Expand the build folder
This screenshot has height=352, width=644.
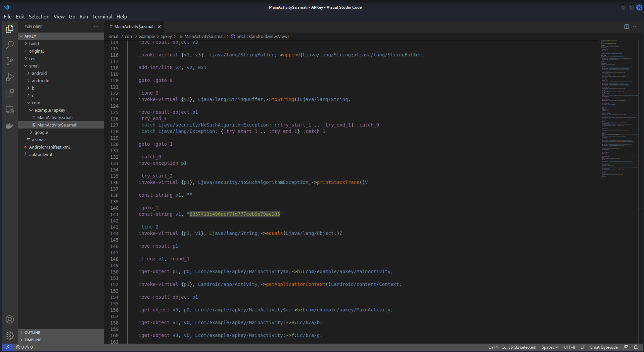click(61, 44)
